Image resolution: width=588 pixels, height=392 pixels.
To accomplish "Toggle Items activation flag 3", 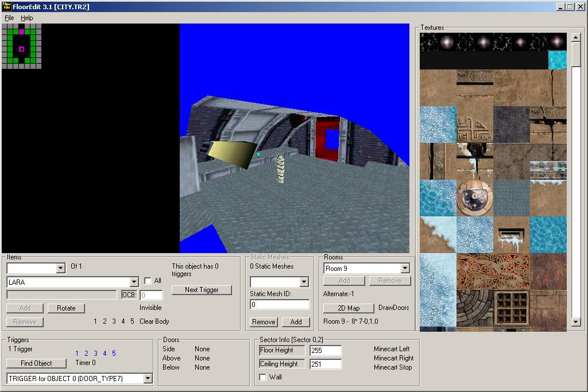I will click(x=114, y=321).
